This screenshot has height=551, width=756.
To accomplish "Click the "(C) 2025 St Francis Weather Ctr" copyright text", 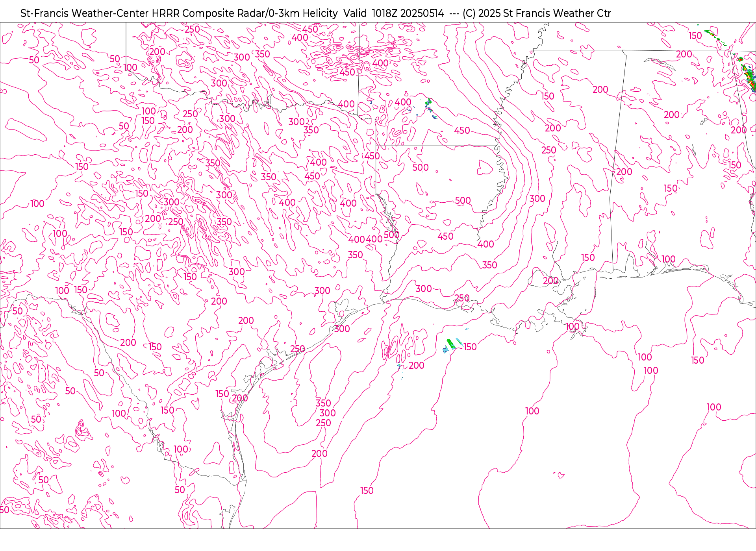I will [537, 13].
